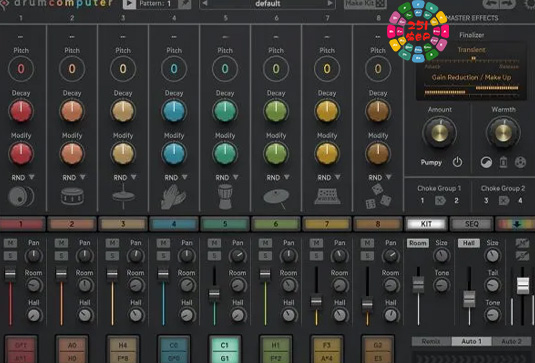Trigger the F3 pad of channel 7
This screenshot has height=363, width=535.
pos(327,350)
